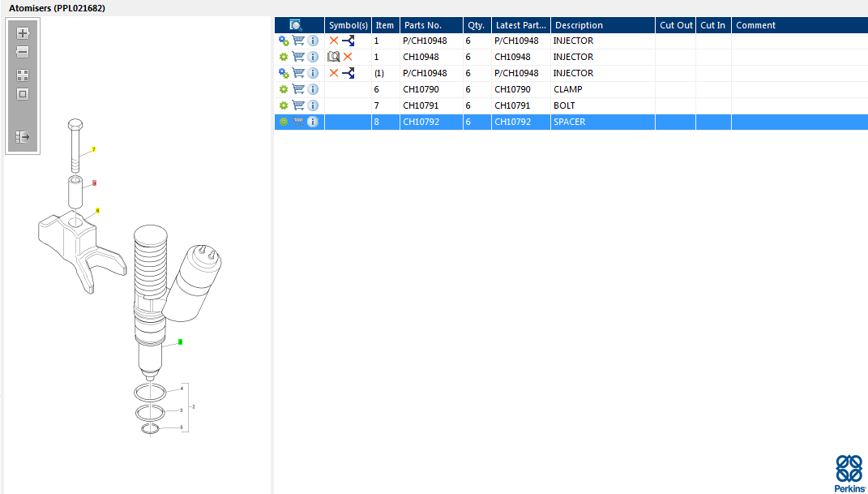
Task: Open info for CH10790 clamp
Action: click(x=313, y=89)
